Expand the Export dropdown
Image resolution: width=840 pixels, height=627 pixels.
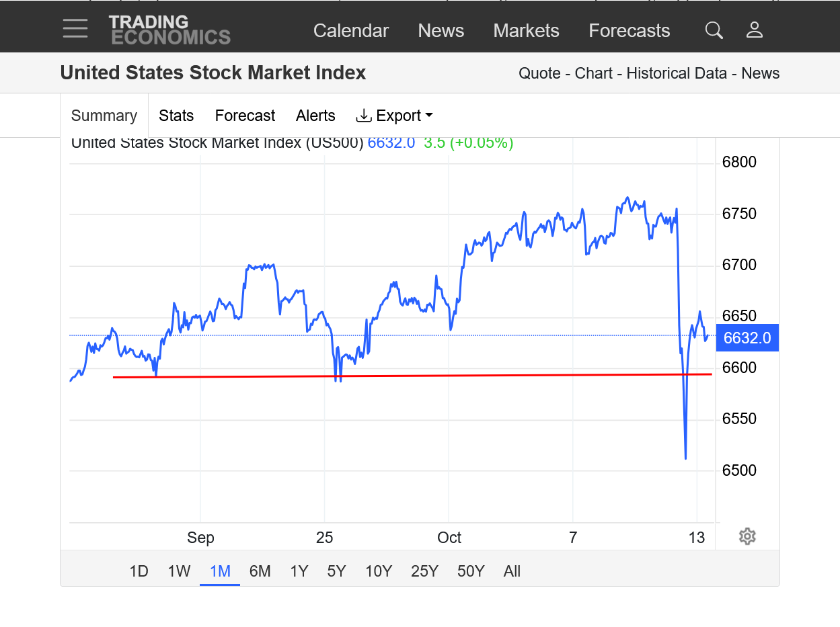coord(394,116)
